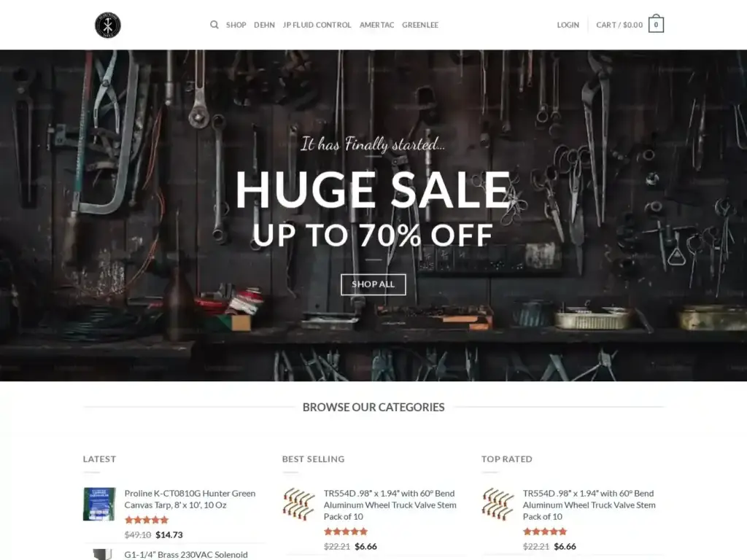Click star rating under Canvas Tarp
This screenshot has height=560, width=747.
147,520
